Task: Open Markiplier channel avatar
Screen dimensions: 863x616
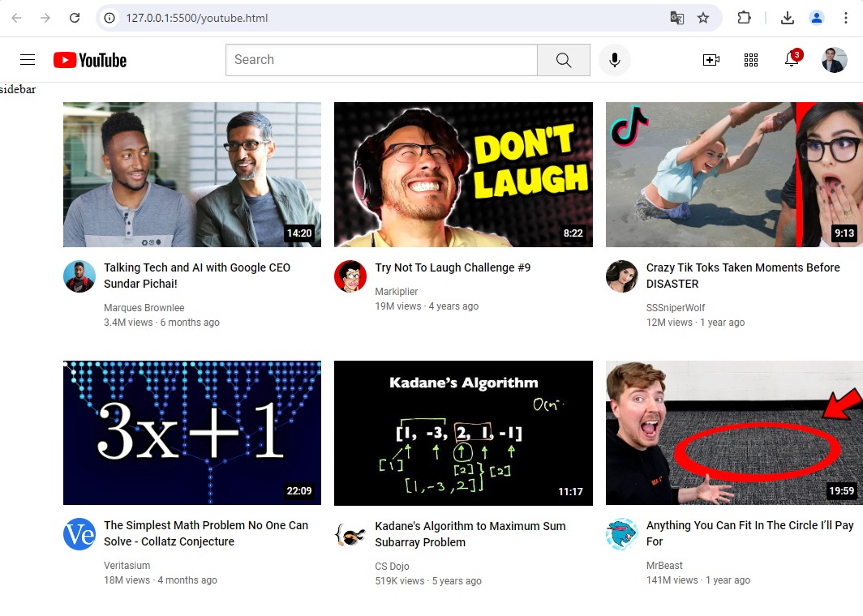Action: coord(350,276)
